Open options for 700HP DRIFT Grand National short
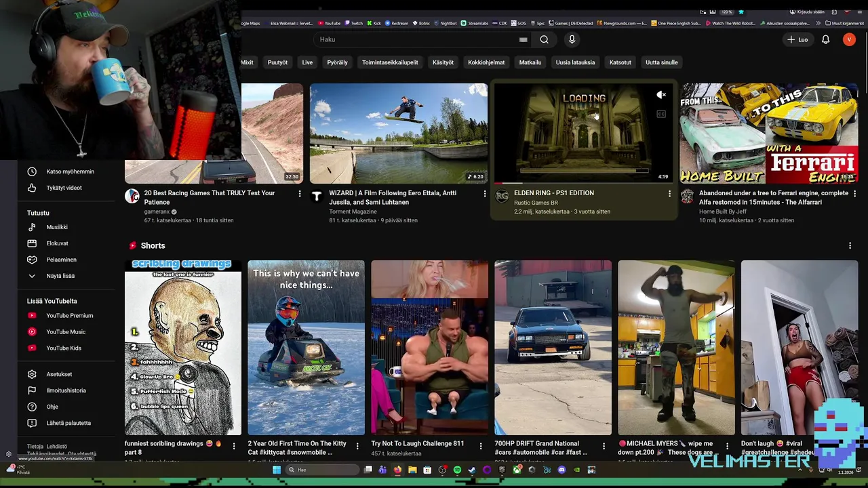868x488 pixels. [604, 446]
